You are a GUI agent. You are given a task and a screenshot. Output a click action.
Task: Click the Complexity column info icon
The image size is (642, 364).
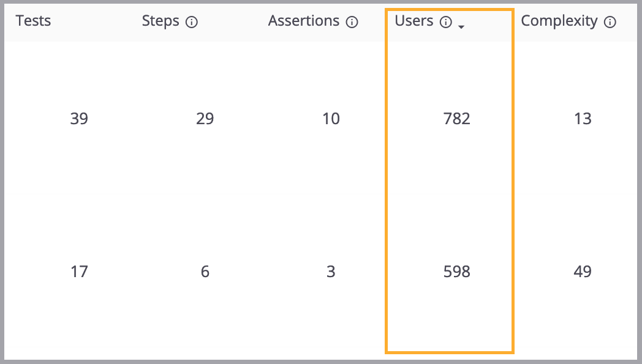click(x=610, y=21)
